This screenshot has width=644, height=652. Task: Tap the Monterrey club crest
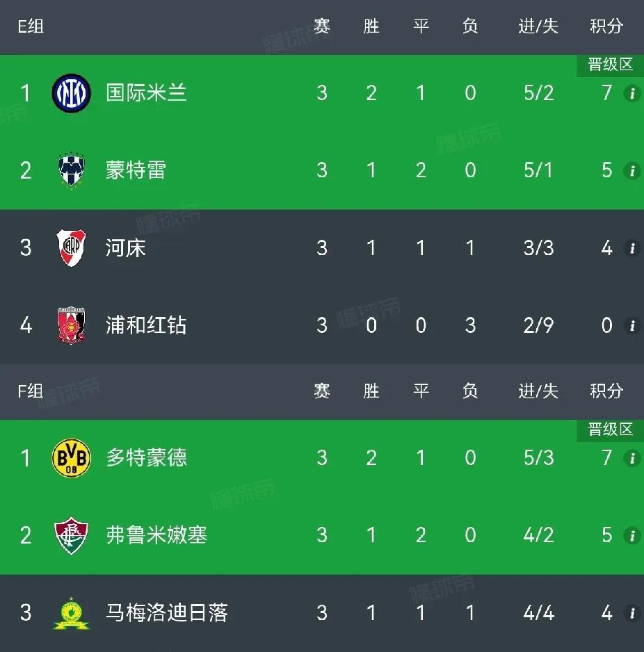coord(71,170)
